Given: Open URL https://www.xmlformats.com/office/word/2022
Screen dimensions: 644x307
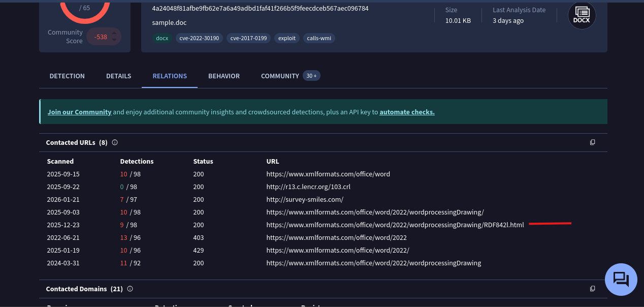Looking at the screenshot, I should 336,237.
